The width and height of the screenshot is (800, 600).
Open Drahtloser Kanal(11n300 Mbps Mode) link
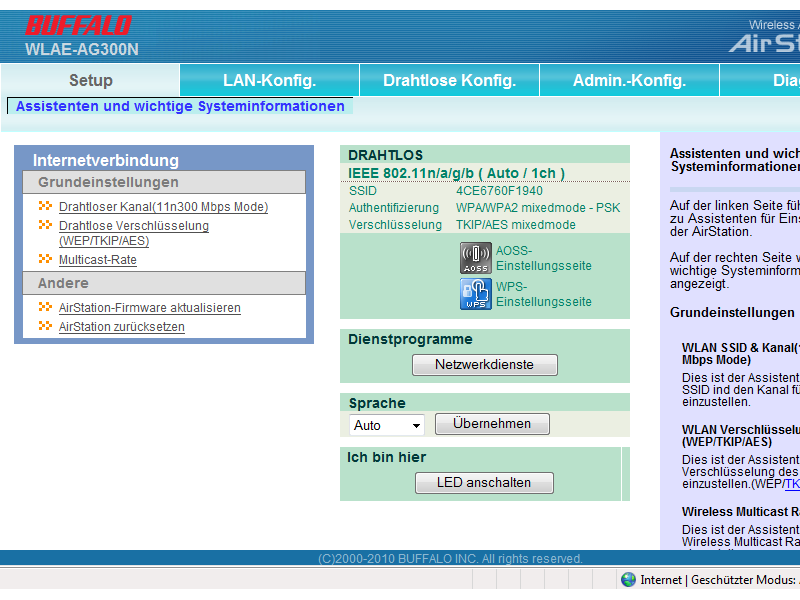point(163,207)
